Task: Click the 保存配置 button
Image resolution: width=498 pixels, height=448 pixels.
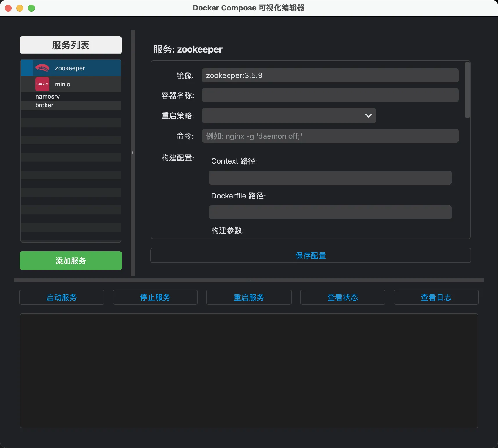Action: pyautogui.click(x=311, y=255)
